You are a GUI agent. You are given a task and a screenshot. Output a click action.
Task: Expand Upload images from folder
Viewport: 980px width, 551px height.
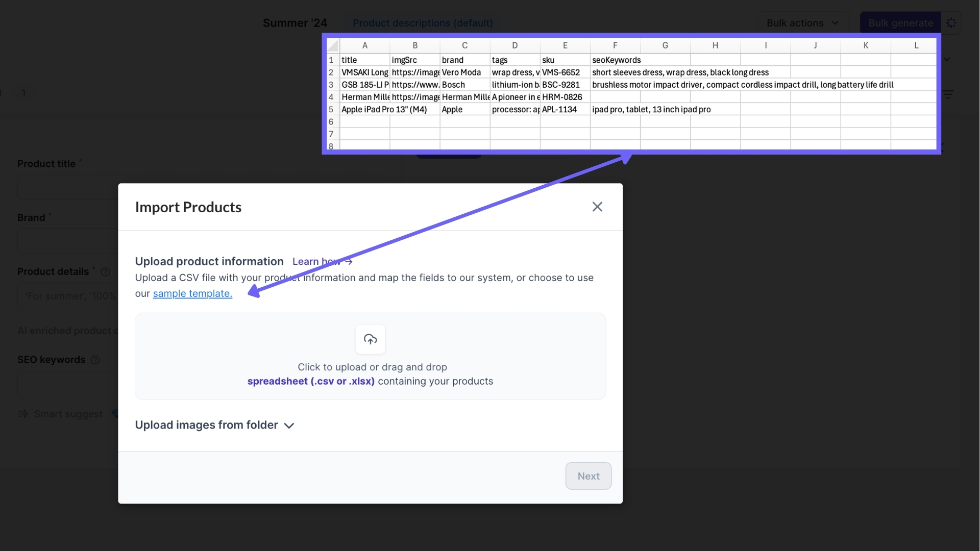coord(214,425)
